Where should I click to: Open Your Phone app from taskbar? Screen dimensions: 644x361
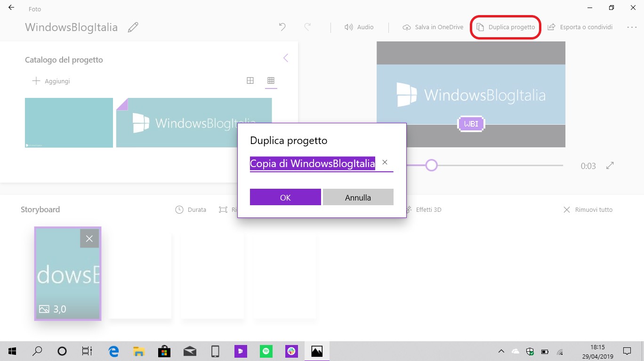(215, 351)
